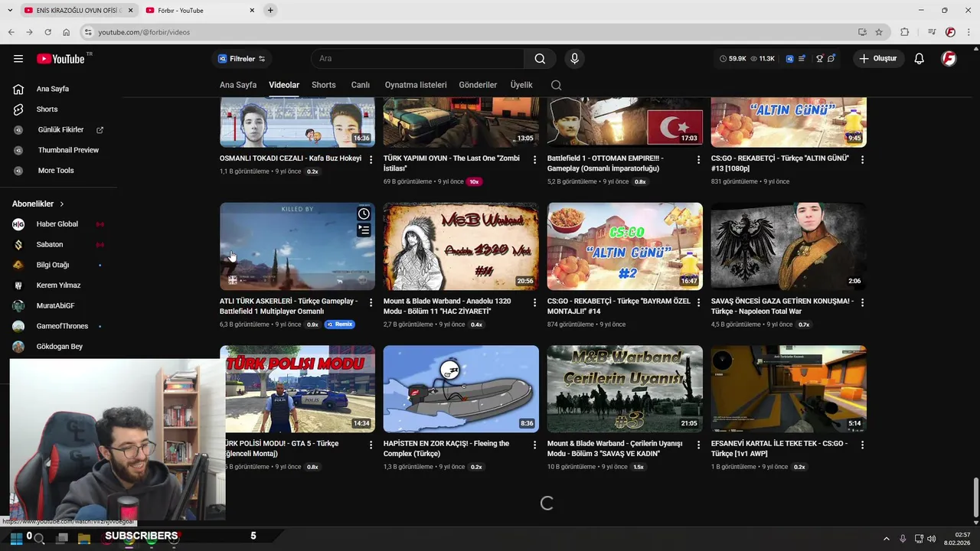Open the Canlı tab
980x551 pixels.
pos(360,85)
